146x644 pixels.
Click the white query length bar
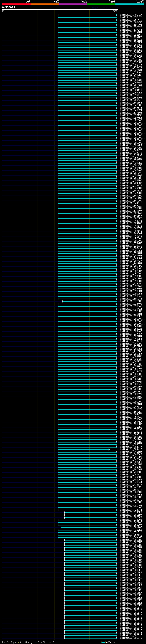click(x=60, y=9)
